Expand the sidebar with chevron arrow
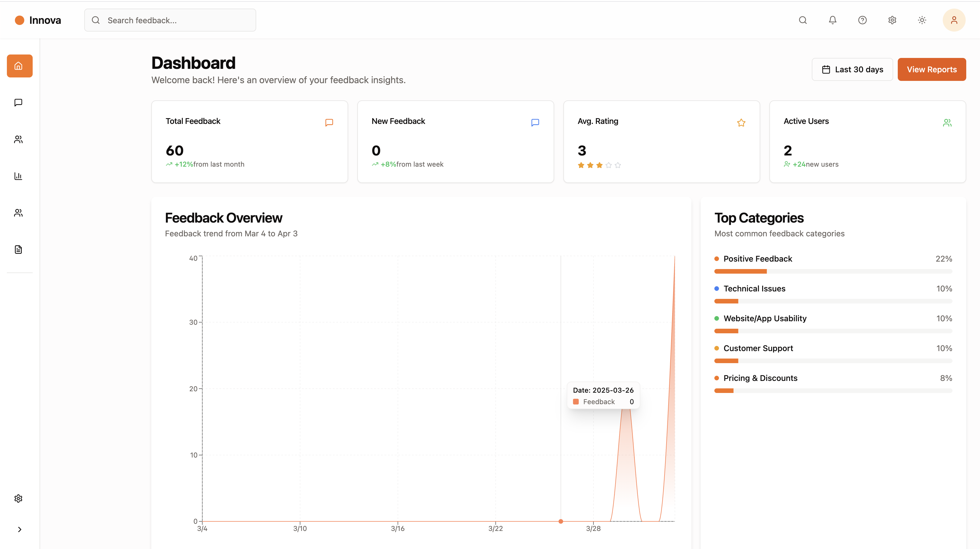This screenshot has height=549, width=980. (19, 529)
